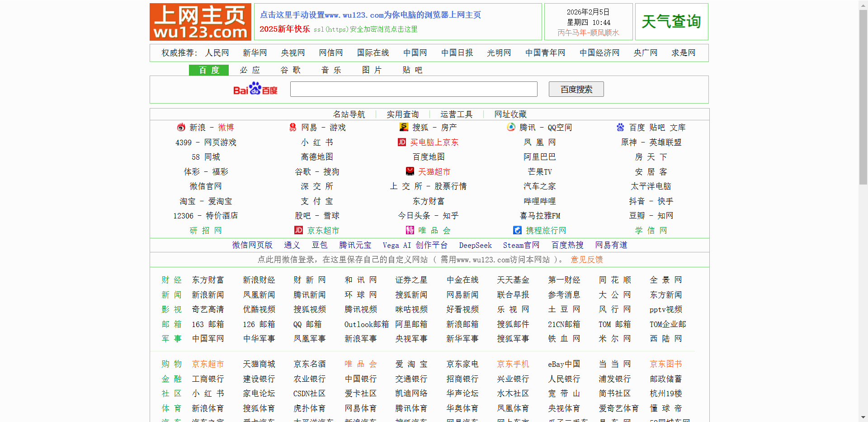868x422 pixels.
Task: Switch to the 图片 search tab
Action: [x=372, y=70]
